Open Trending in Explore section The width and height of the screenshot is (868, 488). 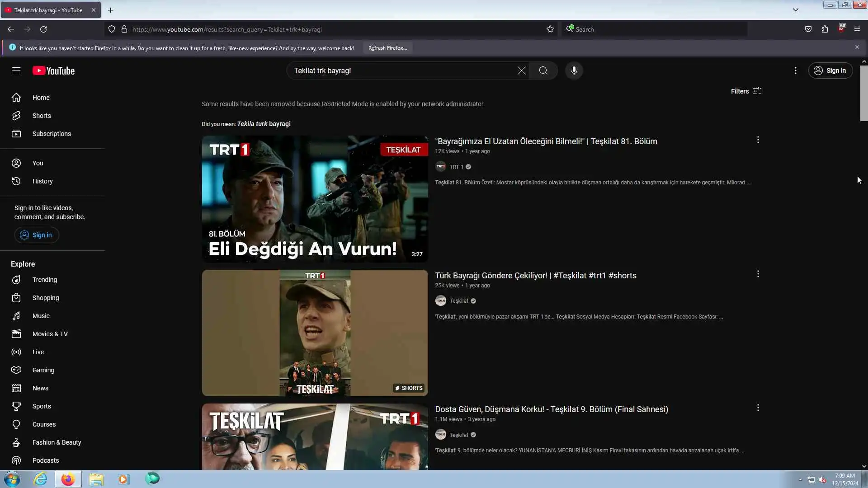(44, 280)
